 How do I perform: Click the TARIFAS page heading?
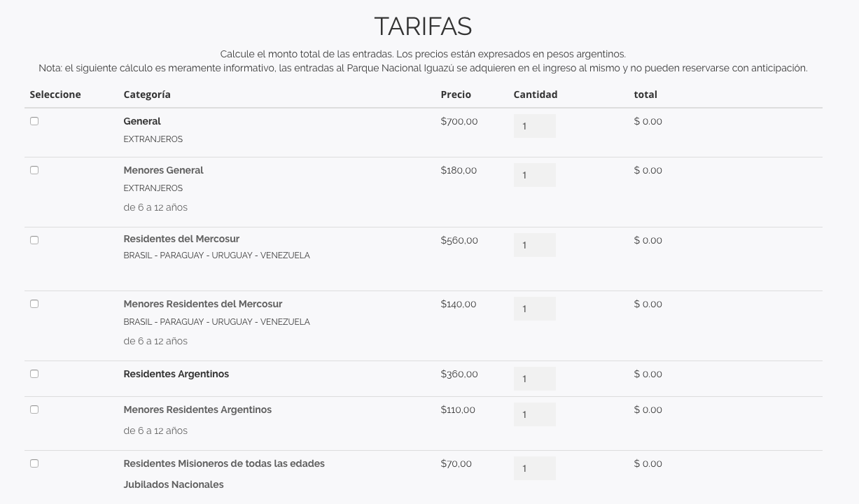coord(424,27)
